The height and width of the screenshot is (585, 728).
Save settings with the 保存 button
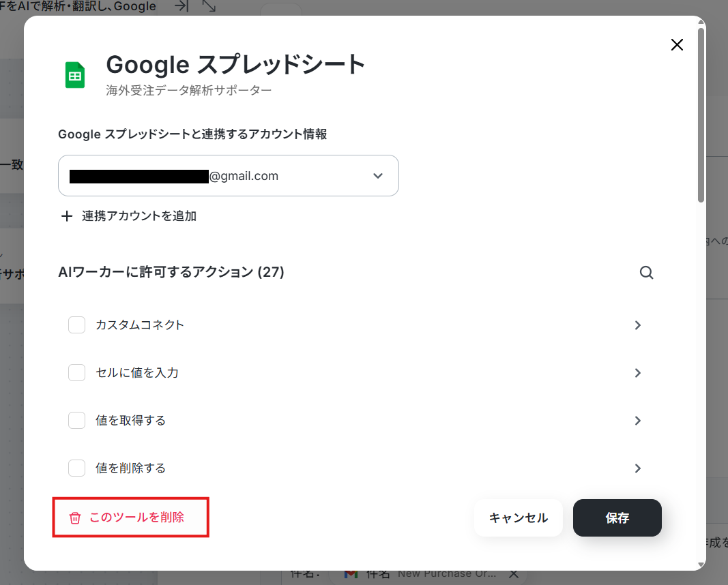click(617, 517)
